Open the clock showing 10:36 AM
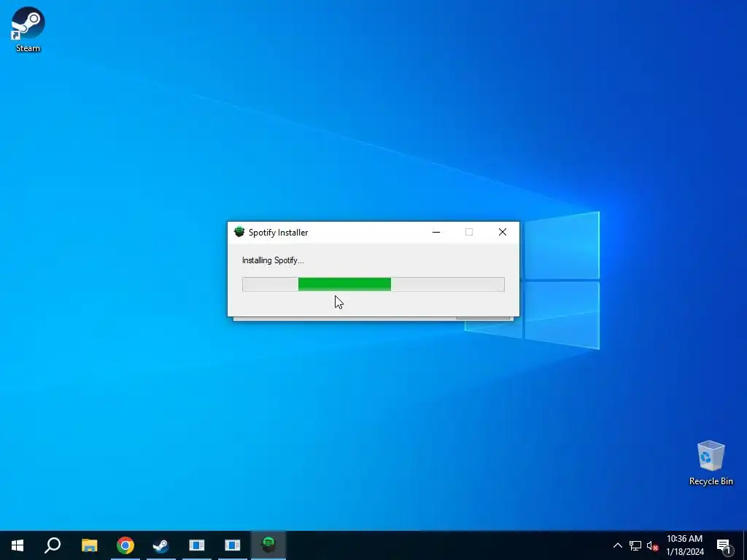The image size is (747, 560). coord(684,545)
